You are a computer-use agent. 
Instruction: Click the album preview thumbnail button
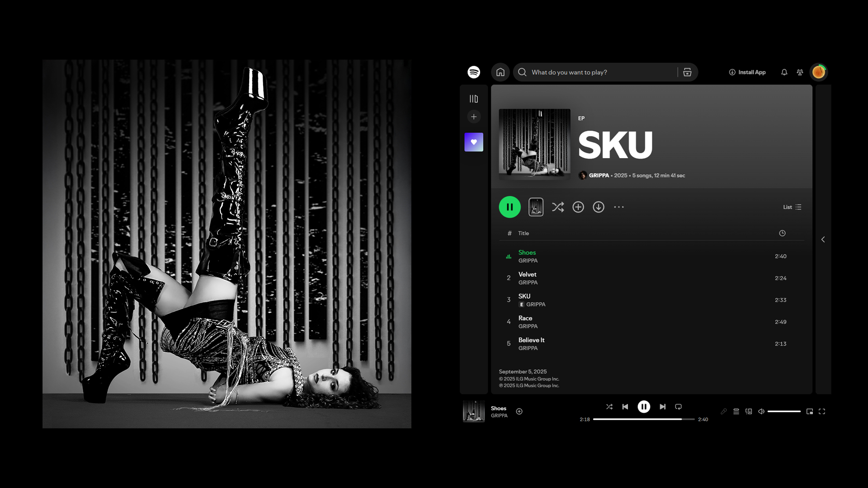[536, 207]
